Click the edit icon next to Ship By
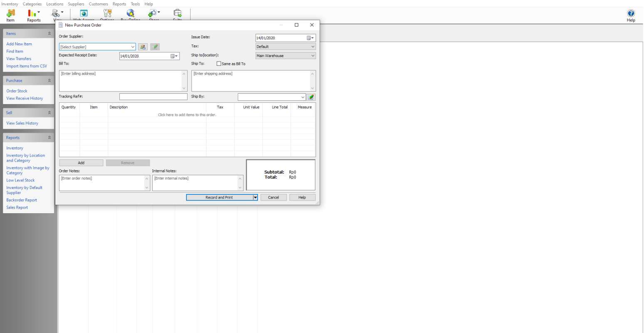The image size is (644, 333). pos(311,97)
